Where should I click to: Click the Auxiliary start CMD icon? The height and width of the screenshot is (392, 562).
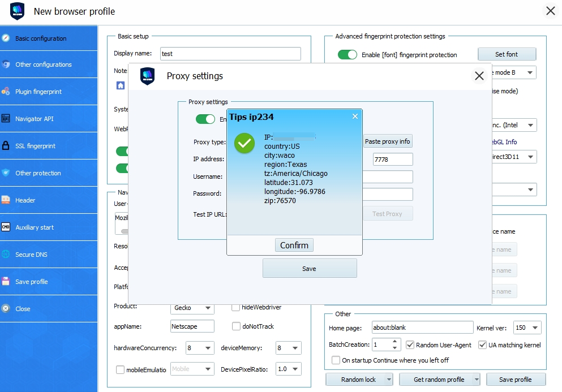pyautogui.click(x=5, y=227)
